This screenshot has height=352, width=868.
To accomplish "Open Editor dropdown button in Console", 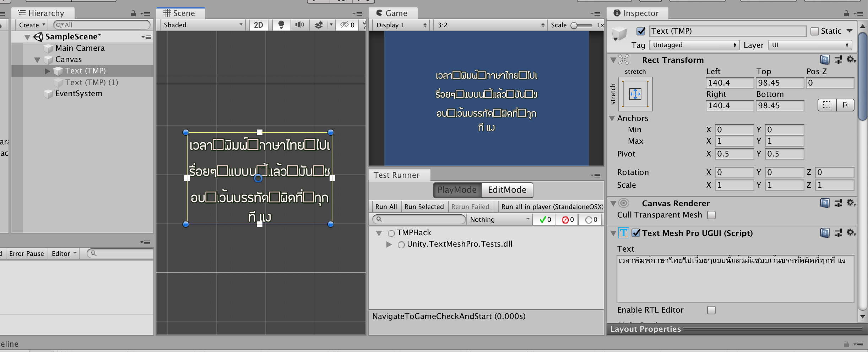I will pos(64,254).
